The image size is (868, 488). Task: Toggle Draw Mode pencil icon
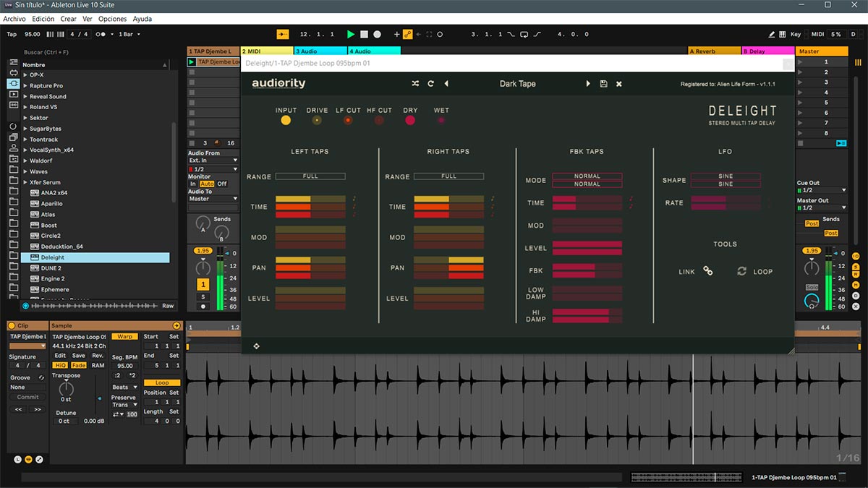[772, 34]
